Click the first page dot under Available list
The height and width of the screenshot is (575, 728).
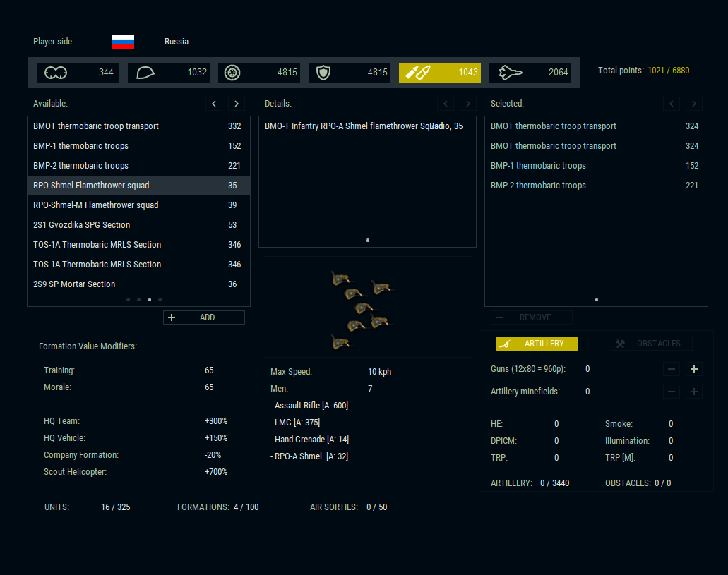click(128, 300)
